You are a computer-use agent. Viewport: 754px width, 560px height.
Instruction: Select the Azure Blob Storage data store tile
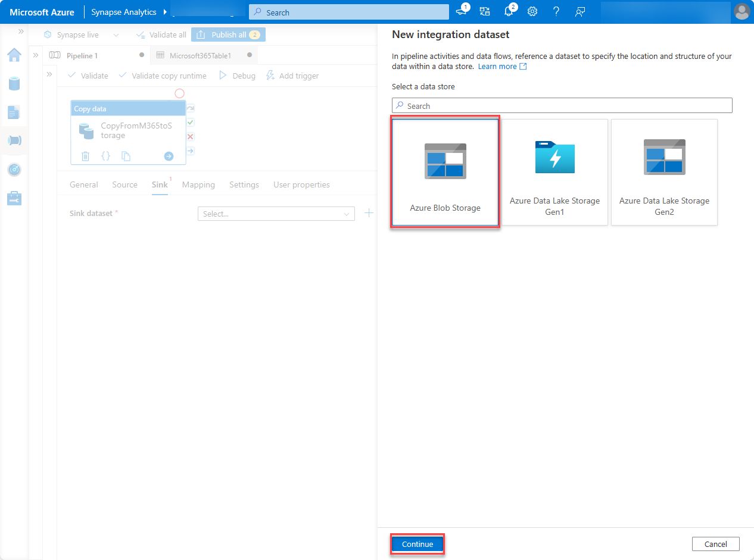click(445, 172)
